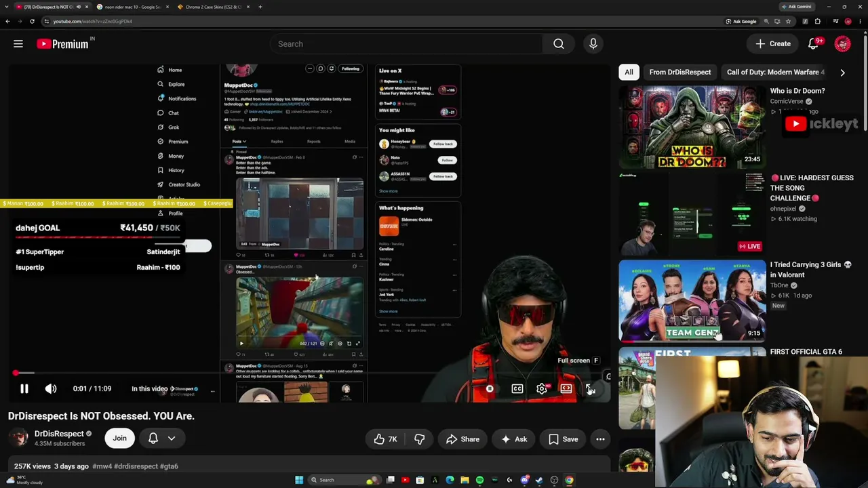Open the DrDisRespect channel avatar

[x=18, y=438]
